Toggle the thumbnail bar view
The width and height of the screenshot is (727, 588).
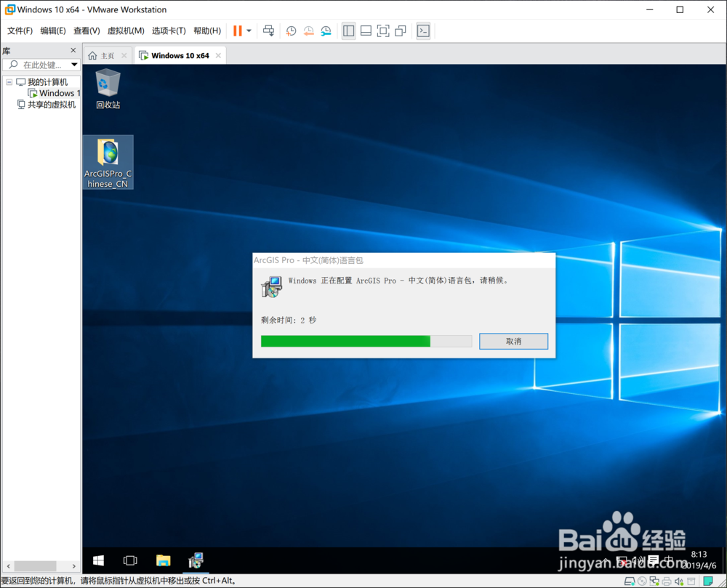point(366,31)
